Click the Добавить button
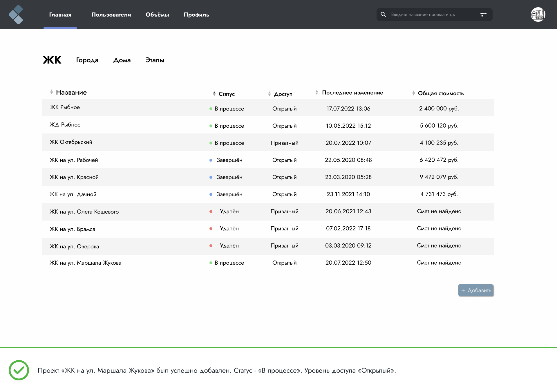The height and width of the screenshot is (392, 557). click(476, 290)
